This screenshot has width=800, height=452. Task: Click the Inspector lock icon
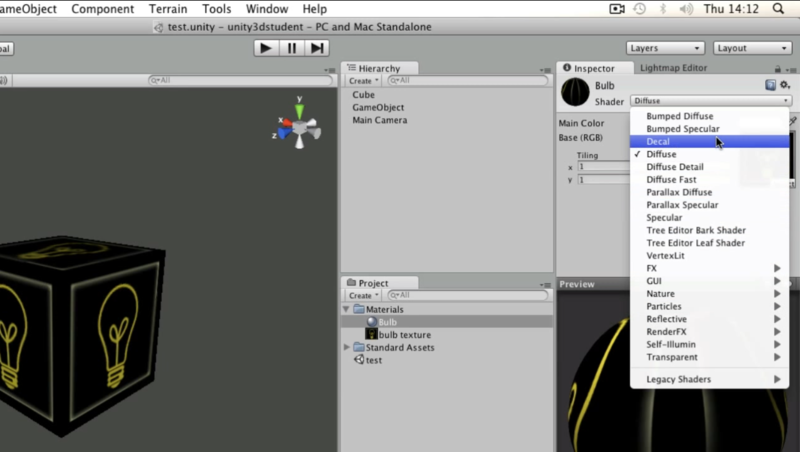(778, 69)
